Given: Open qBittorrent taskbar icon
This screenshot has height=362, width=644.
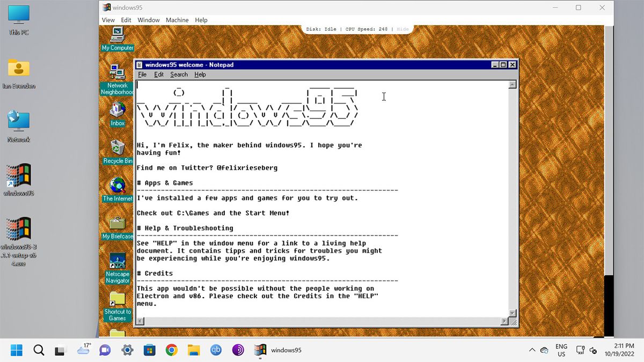Looking at the screenshot, I should click(216, 350).
